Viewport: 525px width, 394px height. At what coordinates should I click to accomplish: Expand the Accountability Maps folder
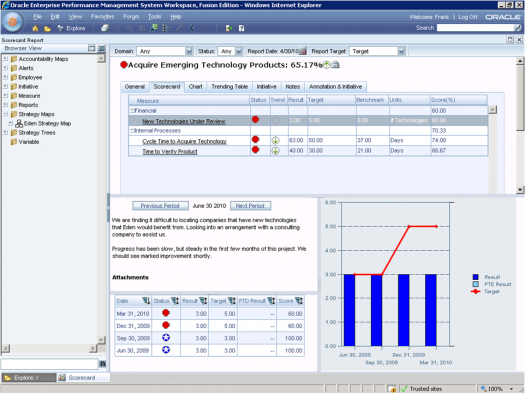(x=5, y=59)
